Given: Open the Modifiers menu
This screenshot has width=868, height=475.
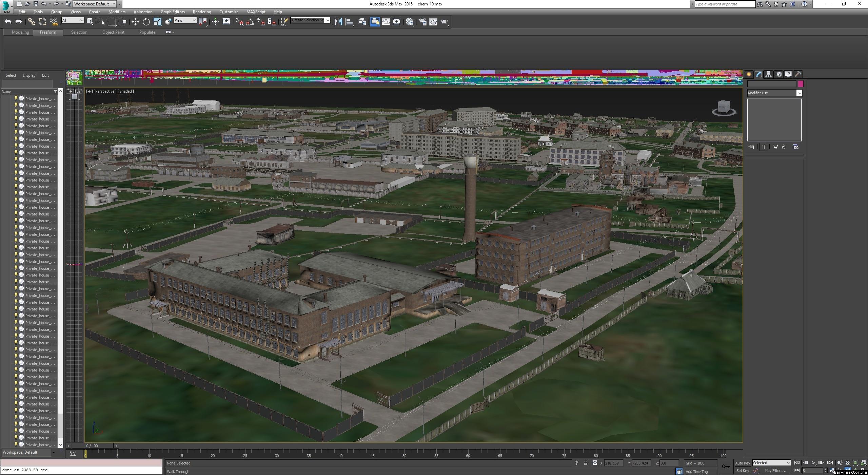Looking at the screenshot, I should click(x=117, y=12).
